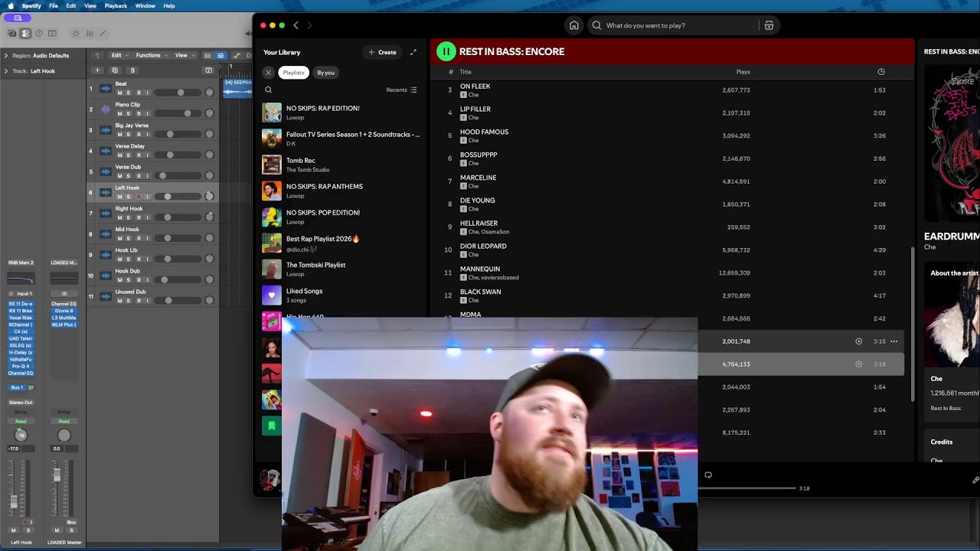Record-enable the Left Hook track

pyautogui.click(x=139, y=197)
